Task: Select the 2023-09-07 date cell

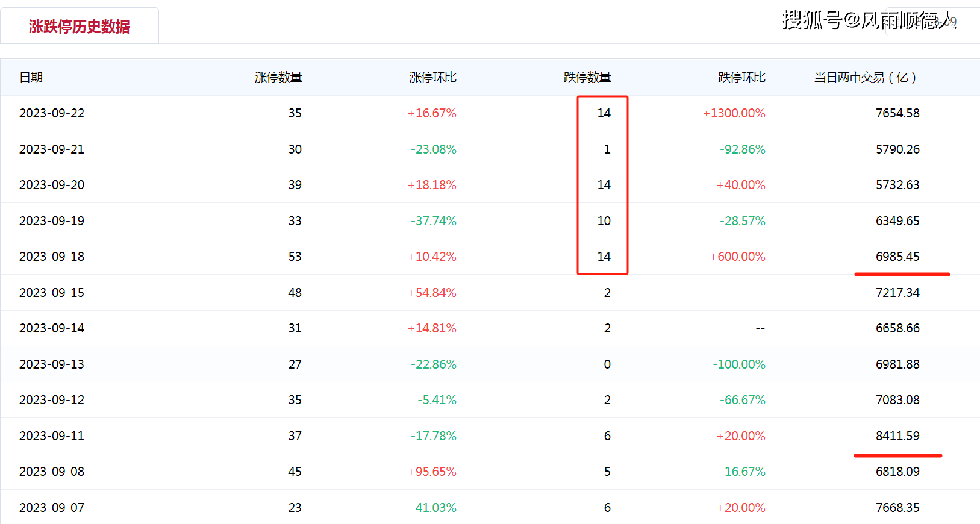Action: click(x=52, y=508)
